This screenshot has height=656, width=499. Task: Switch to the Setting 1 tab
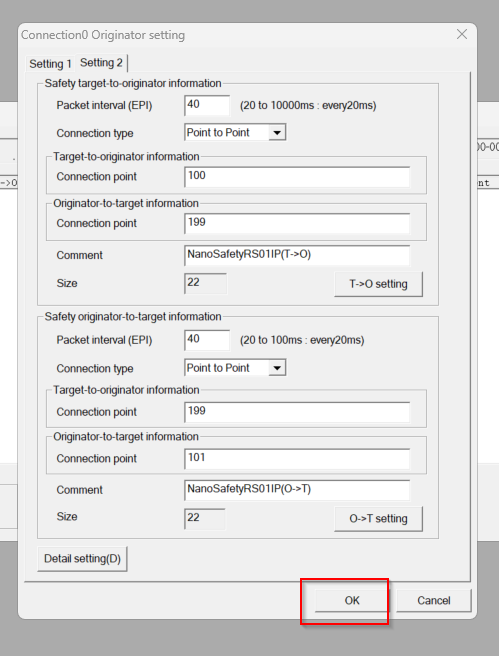click(x=50, y=64)
